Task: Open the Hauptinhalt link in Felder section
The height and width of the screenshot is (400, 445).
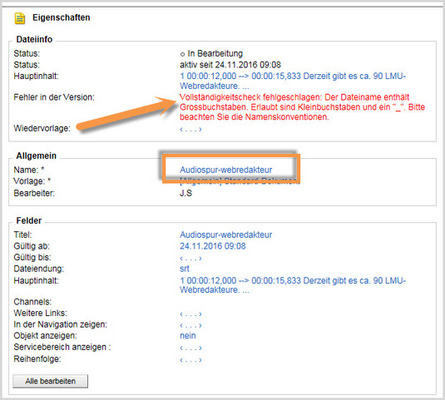Action: pos(293,285)
